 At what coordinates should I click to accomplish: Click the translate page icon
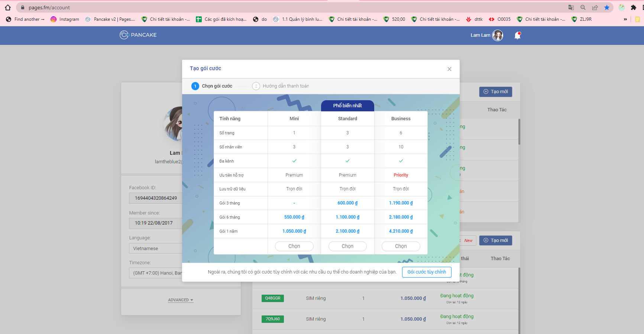coord(571,7)
